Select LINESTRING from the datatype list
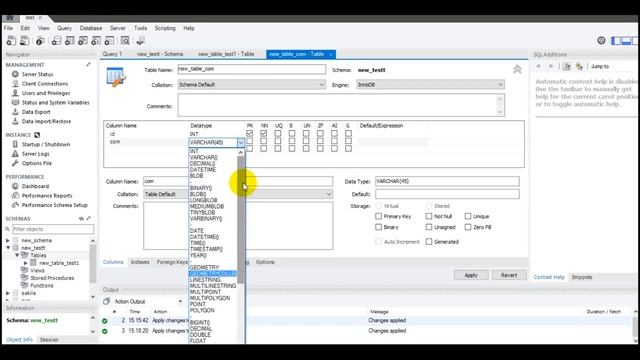Image resolution: width=640 pixels, height=360 pixels. (205, 280)
